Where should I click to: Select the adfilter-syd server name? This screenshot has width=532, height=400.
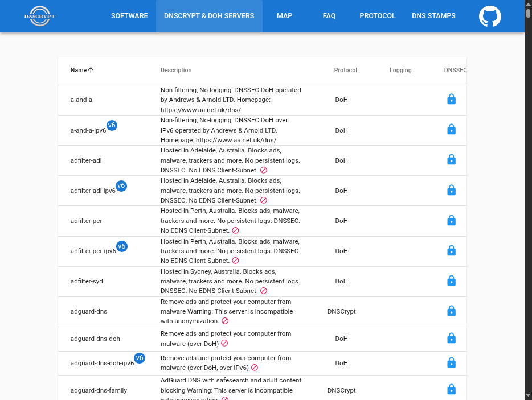87,281
